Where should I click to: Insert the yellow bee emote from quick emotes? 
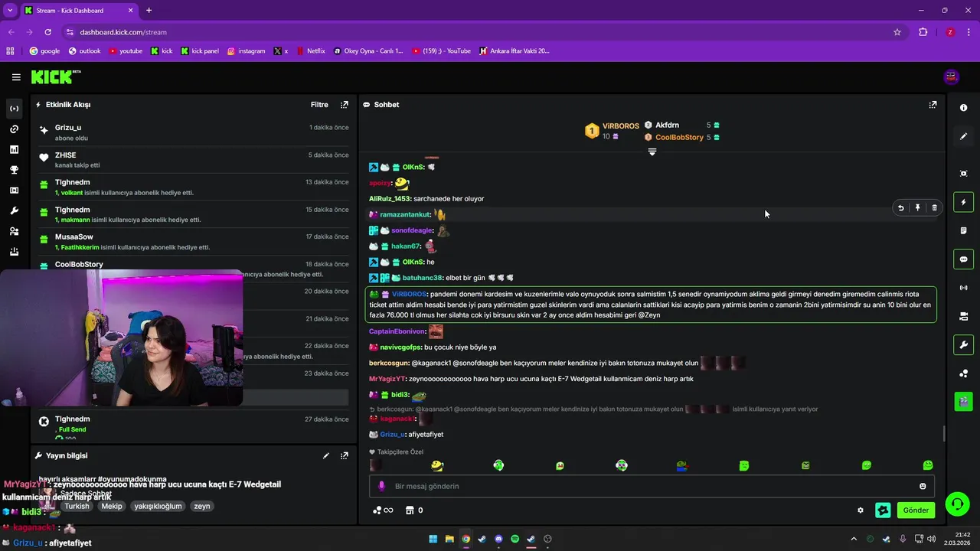[437, 465]
